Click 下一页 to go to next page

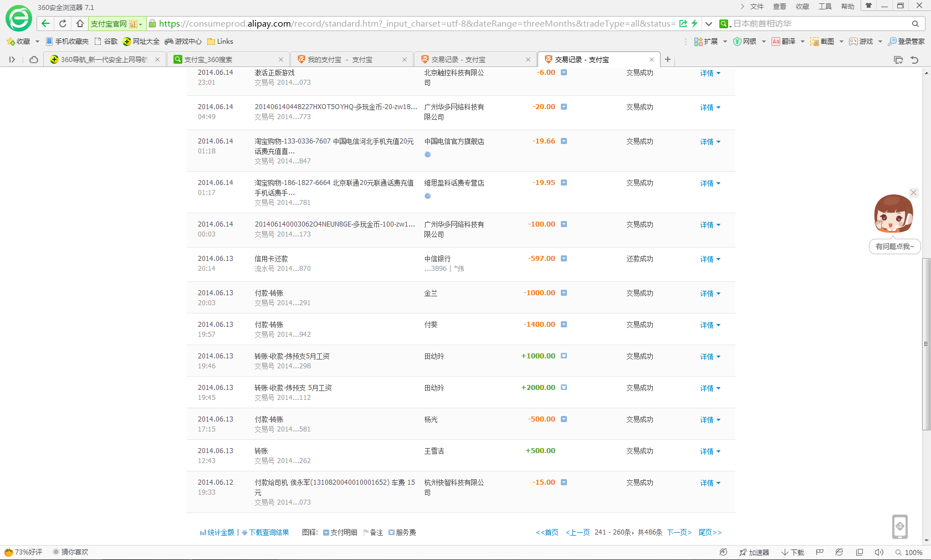pyautogui.click(x=679, y=532)
